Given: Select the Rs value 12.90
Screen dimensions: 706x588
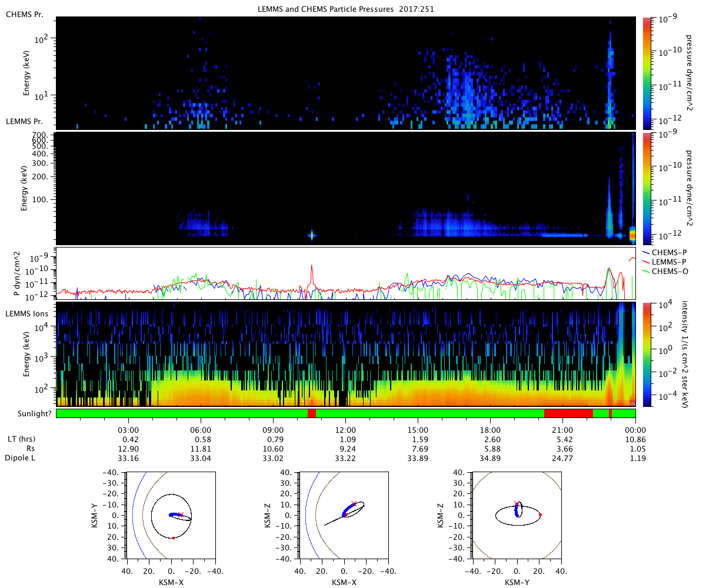Looking at the screenshot, I should 128,449.
